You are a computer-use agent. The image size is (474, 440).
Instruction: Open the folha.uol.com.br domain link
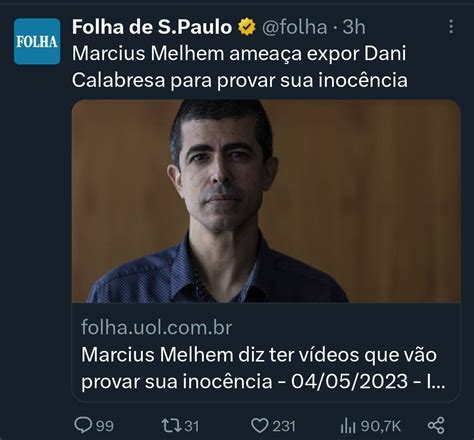157,328
